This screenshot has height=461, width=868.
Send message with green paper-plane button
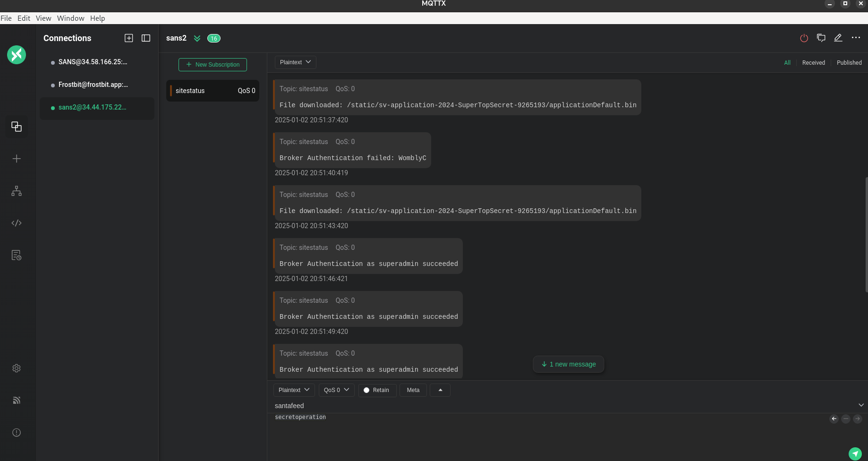855,454
